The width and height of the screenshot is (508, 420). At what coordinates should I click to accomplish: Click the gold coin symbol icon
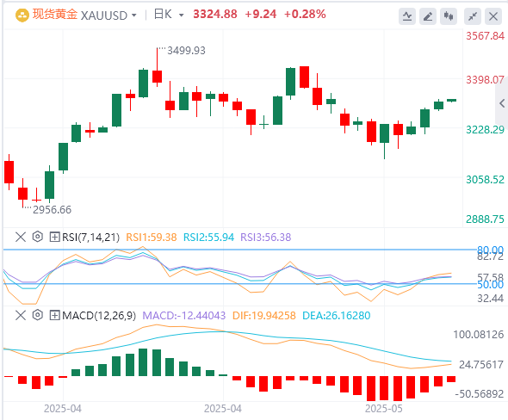[x=22, y=15]
